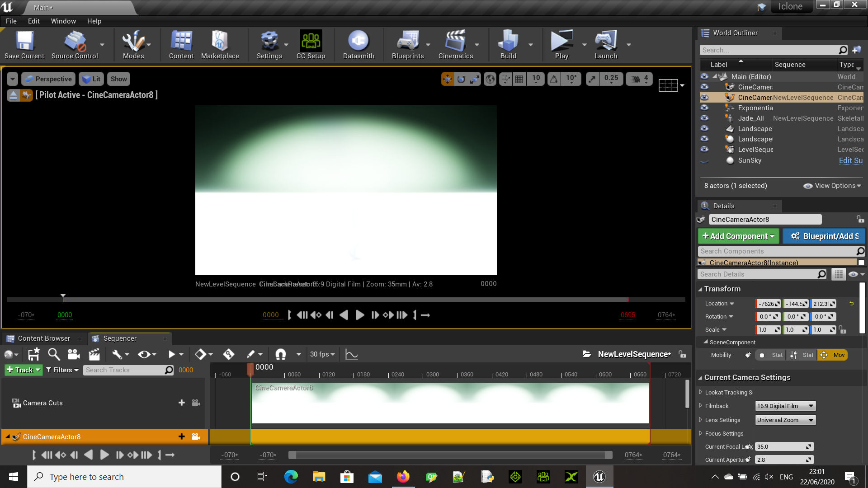Click Sequencer render movie clapperboard icon
This screenshot has width=868, height=488.
94,355
